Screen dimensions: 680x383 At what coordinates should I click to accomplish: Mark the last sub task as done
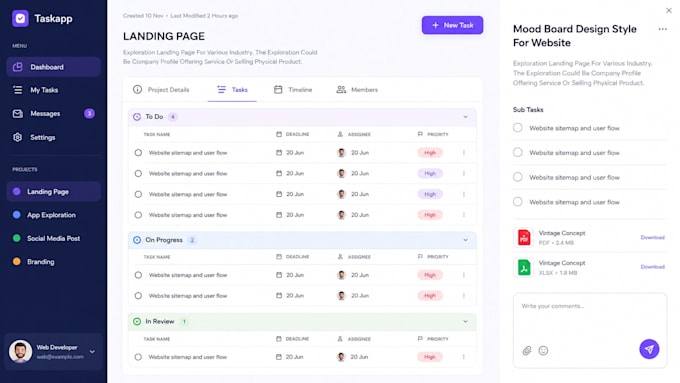[518, 202]
